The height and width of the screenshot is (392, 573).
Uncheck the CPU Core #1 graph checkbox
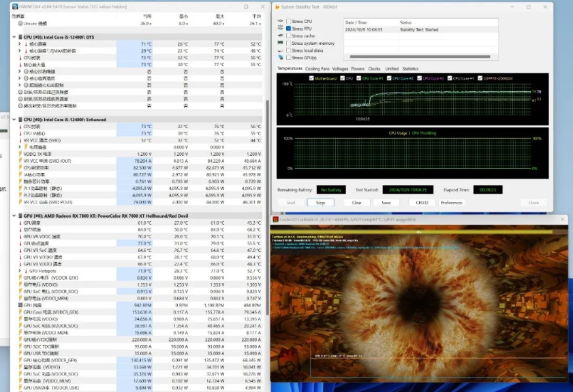point(359,78)
